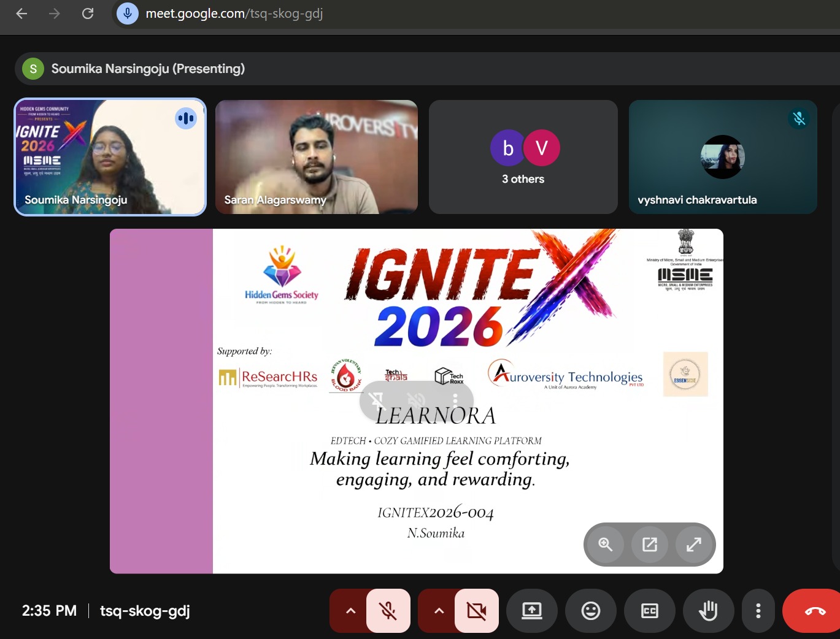Open the presentation in a new window
Image resolution: width=840 pixels, height=639 pixels.
click(x=650, y=545)
